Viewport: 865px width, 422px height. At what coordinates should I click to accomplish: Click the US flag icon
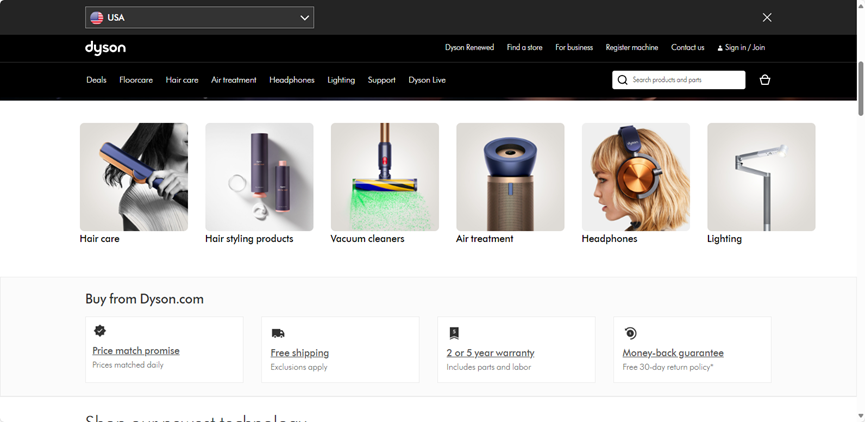[x=97, y=18]
